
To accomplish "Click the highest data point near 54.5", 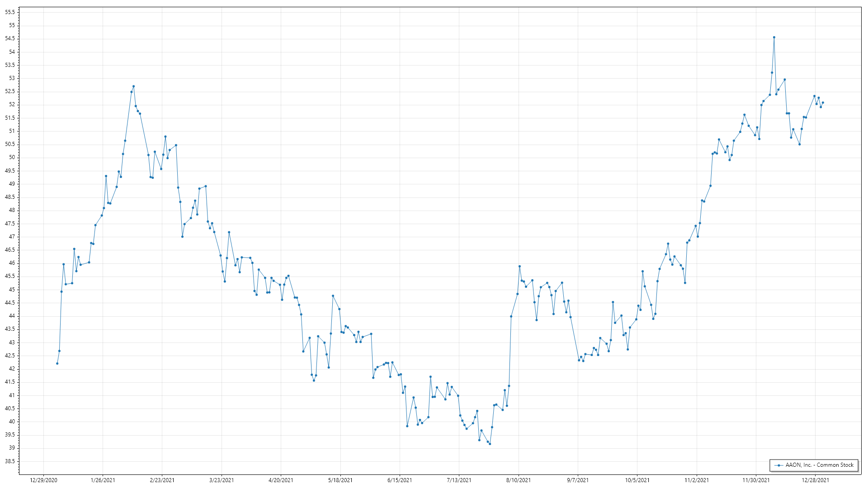I will [x=774, y=38].
